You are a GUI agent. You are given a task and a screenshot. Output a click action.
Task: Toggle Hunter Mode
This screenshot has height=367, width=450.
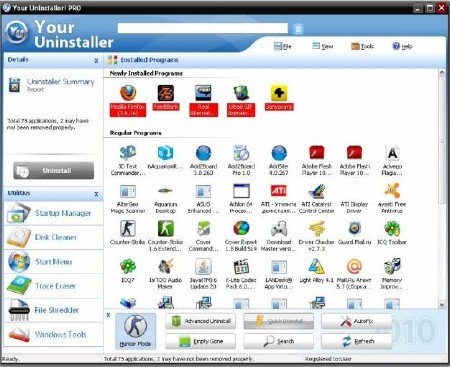pyautogui.click(x=135, y=331)
